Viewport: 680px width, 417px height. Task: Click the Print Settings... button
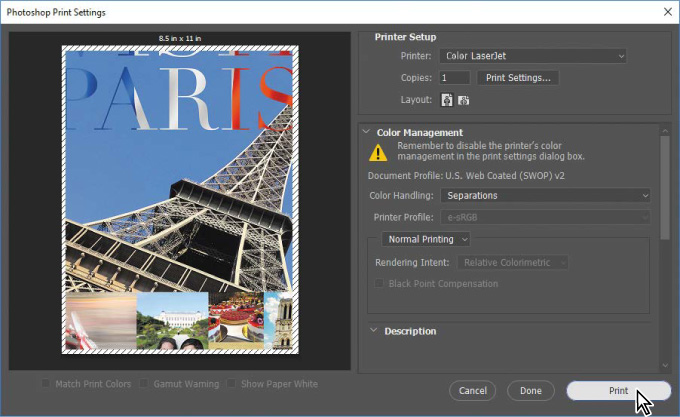pos(517,77)
